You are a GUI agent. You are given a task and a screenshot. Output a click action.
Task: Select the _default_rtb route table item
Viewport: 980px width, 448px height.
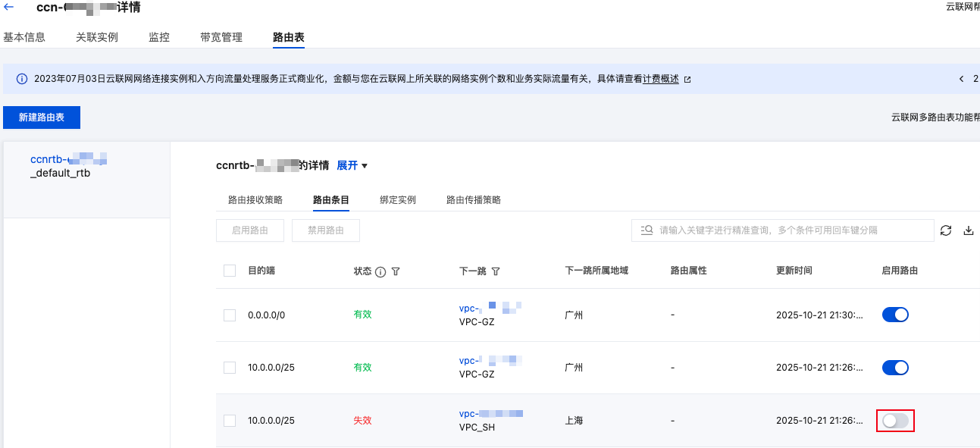pos(68,166)
